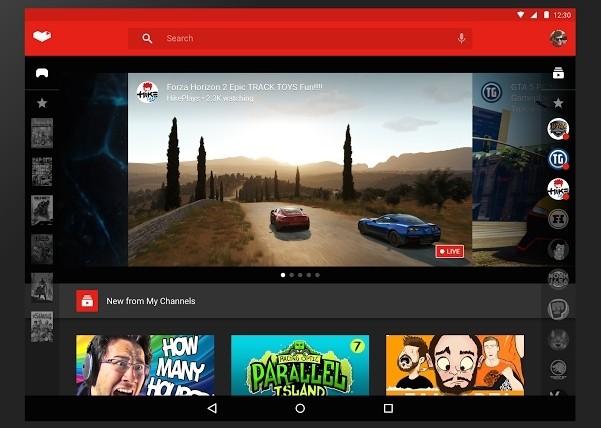Image resolution: width=601 pixels, height=428 pixels.
Task: Click the HikePlays 2.3K watching subtitle
Action: point(210,98)
